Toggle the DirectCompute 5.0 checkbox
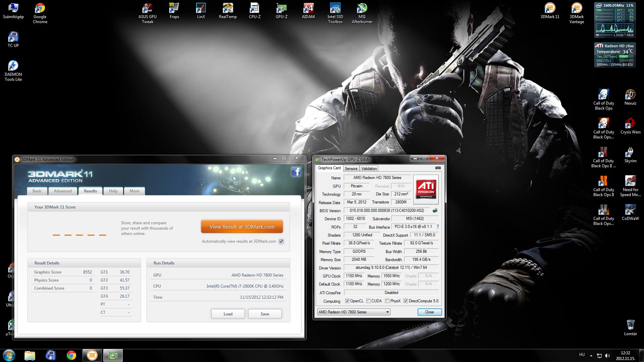 coord(406,301)
